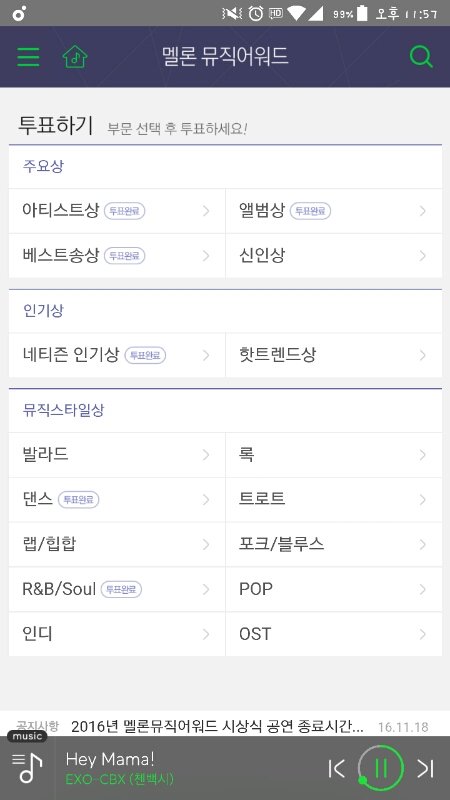Expand the 발라드 row chevron
450x800 pixels.
click(x=206, y=455)
